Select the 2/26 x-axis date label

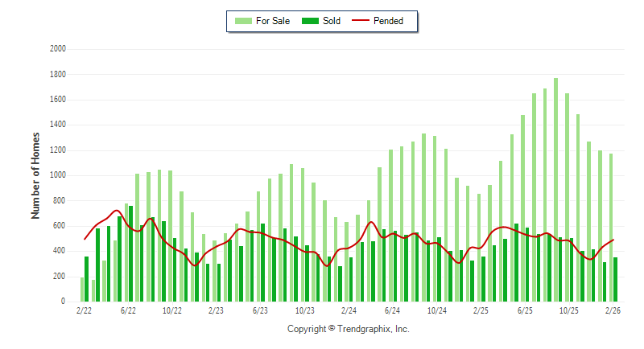(x=613, y=310)
